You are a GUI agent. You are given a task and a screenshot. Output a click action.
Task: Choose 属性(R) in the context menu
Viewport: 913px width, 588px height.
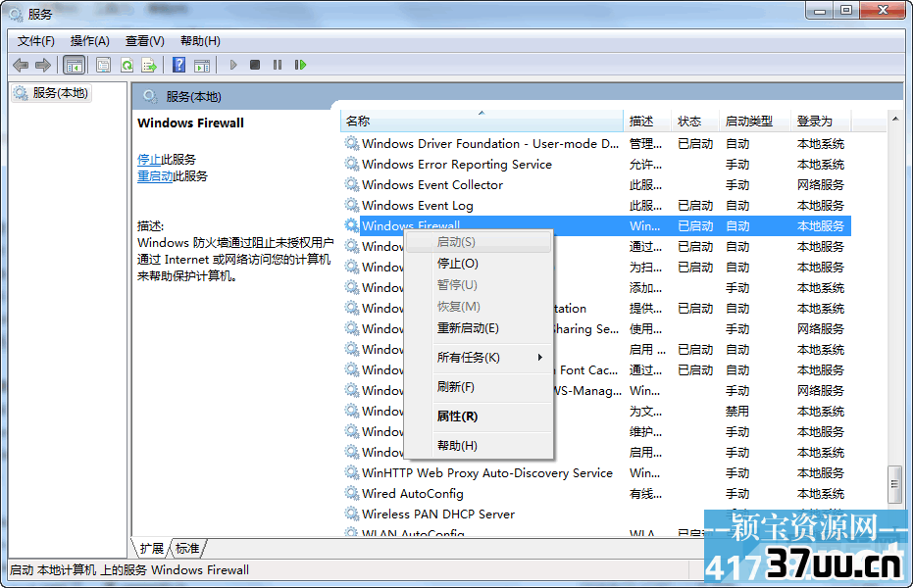click(479, 416)
